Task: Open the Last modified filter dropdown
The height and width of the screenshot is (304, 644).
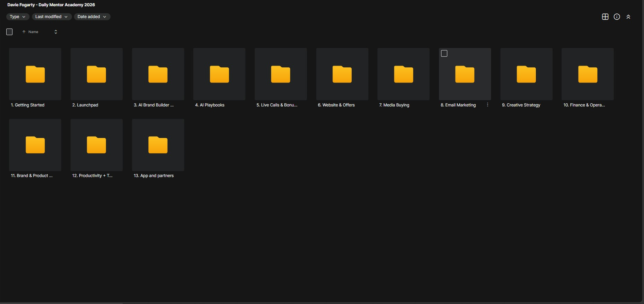Action: [x=52, y=16]
